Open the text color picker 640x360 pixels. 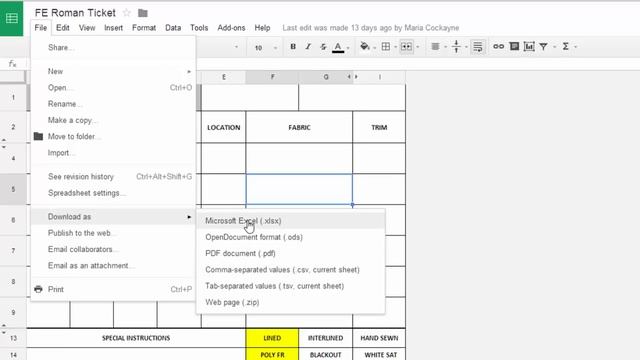(338, 47)
